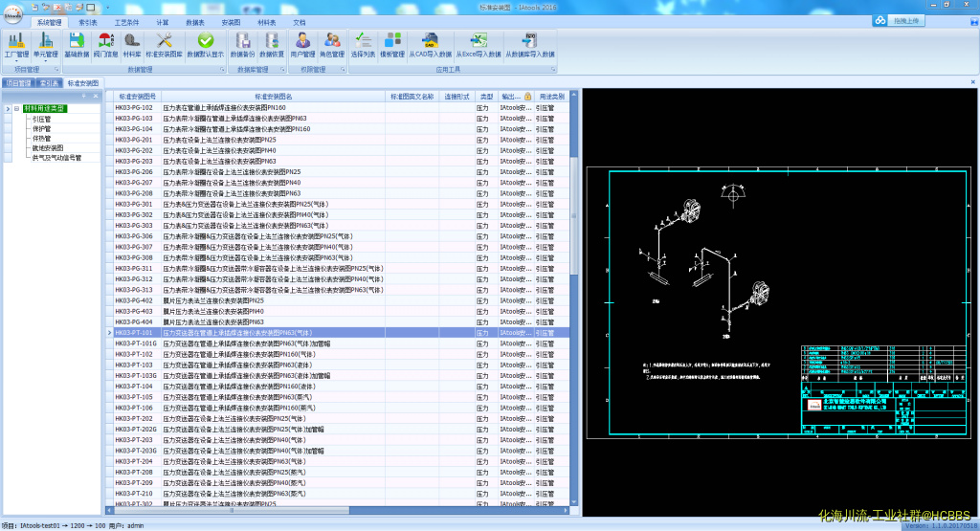Expand the 工厂管理 dropdown arrow

coord(16,60)
